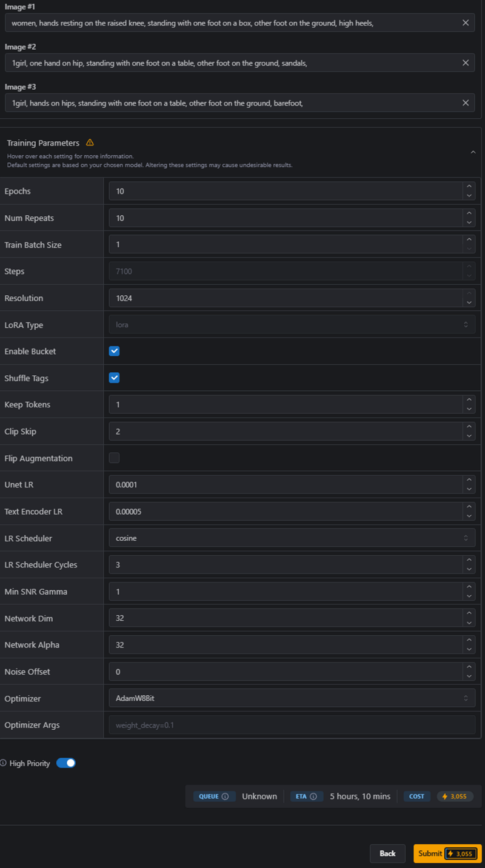
Task: Click the warning icon beside Training Parameters
Action: [90, 143]
